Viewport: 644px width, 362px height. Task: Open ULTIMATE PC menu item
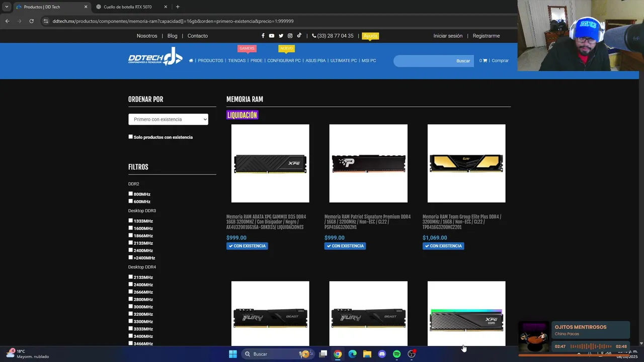coord(344,60)
